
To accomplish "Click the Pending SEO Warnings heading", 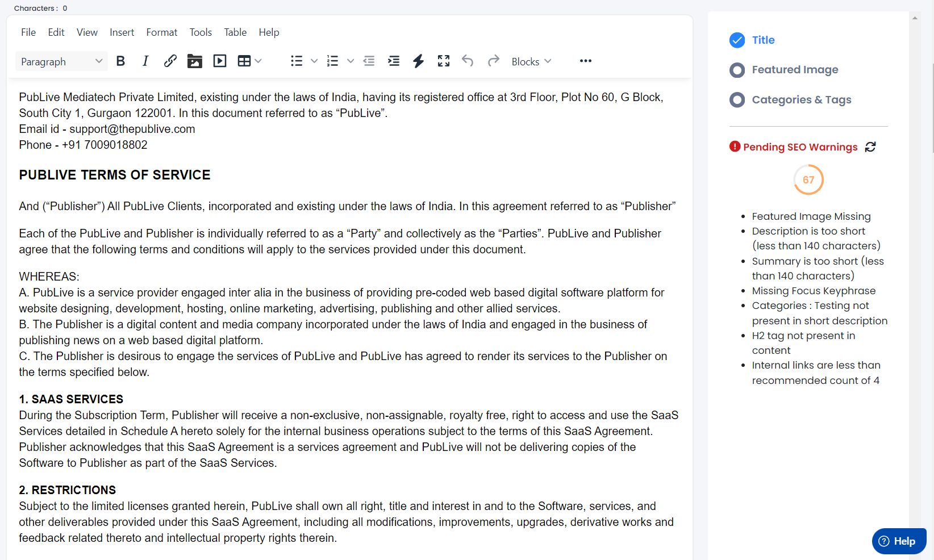I will (x=800, y=147).
